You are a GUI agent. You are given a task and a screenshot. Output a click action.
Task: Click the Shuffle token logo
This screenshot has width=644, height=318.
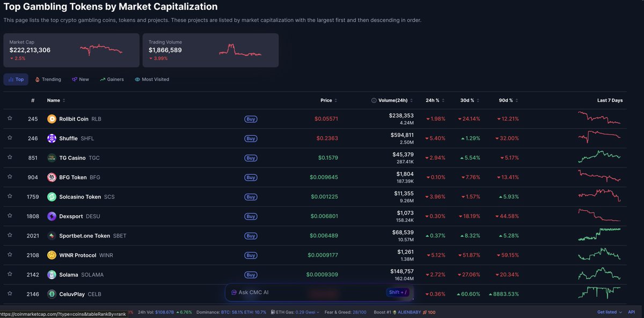click(x=52, y=138)
